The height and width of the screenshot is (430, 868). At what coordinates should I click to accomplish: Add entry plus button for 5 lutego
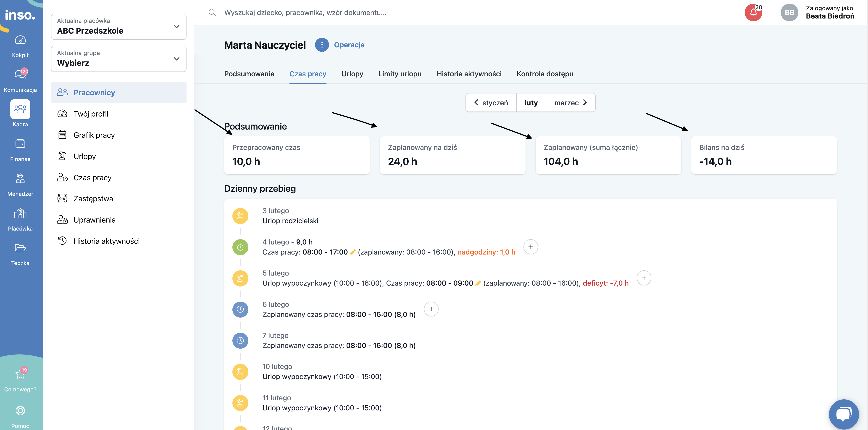point(644,278)
